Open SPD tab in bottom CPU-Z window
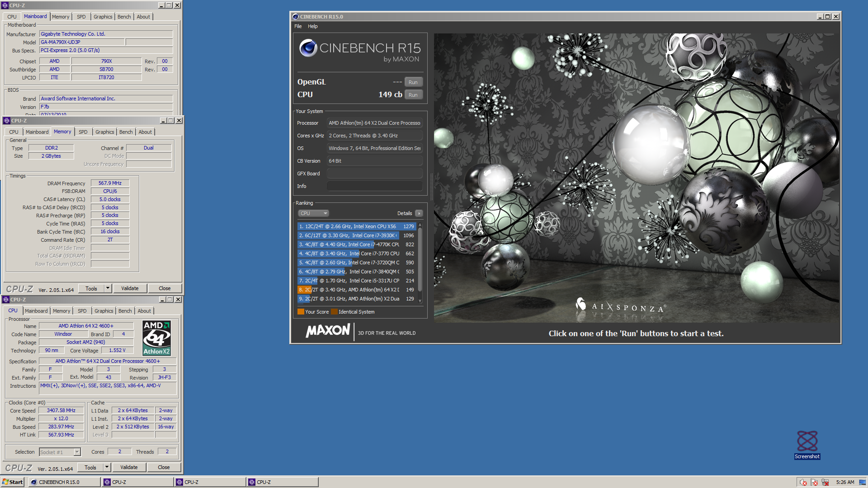The width and height of the screenshot is (868, 488). pos(82,311)
